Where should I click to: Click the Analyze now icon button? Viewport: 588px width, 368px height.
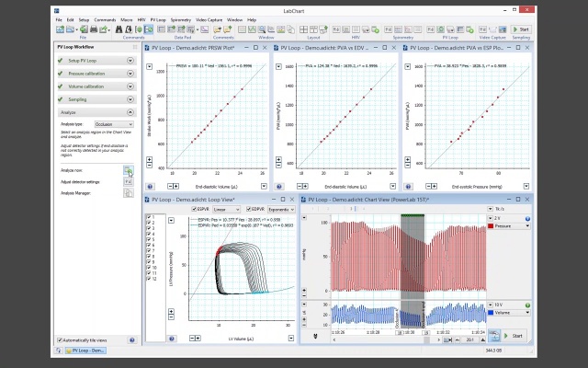pos(129,170)
